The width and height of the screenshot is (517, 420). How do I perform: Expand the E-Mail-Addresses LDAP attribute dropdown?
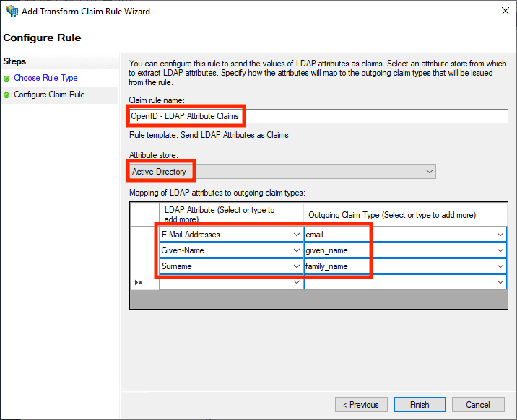point(297,235)
